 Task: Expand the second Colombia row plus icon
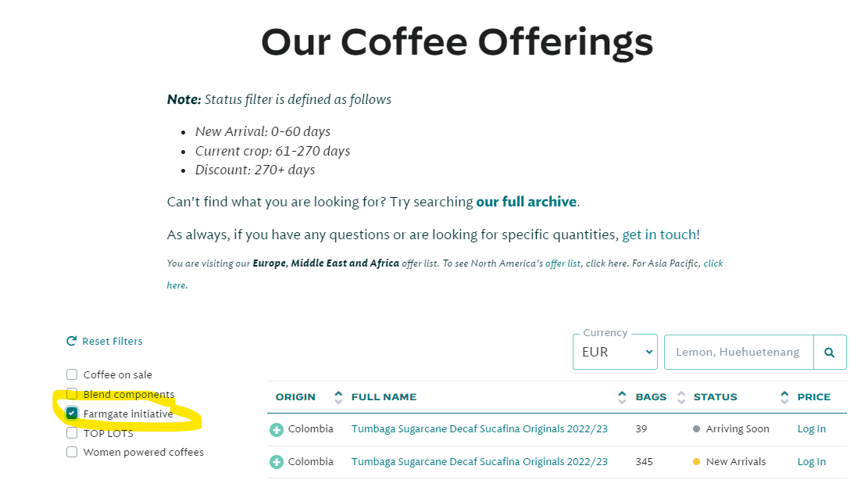click(x=277, y=462)
